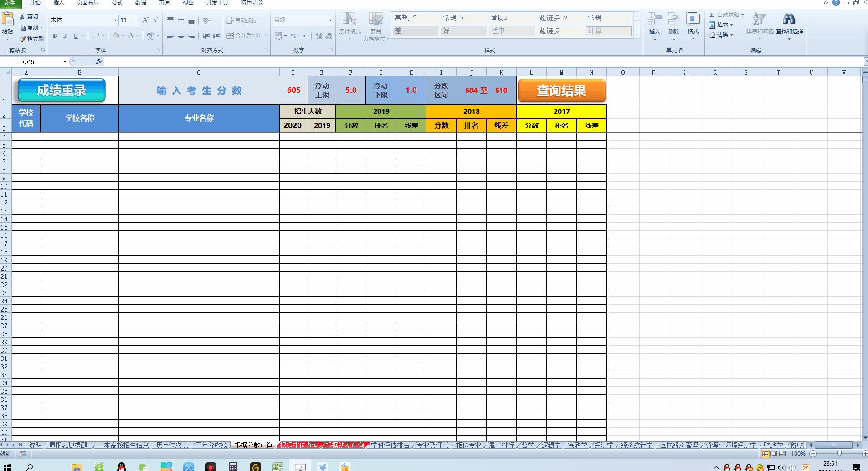Click the 查询结果 orange button
The width and height of the screenshot is (868, 471).
click(x=561, y=91)
